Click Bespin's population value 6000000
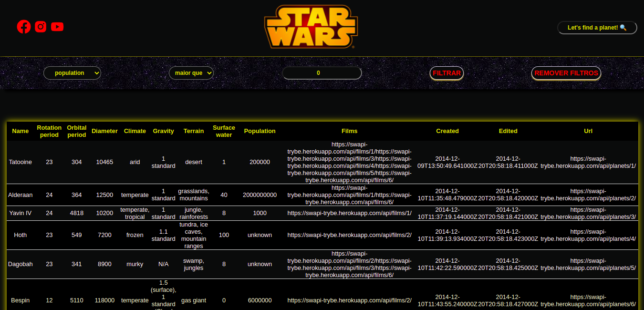Viewport: 644px width, 310px height. pyautogui.click(x=260, y=300)
